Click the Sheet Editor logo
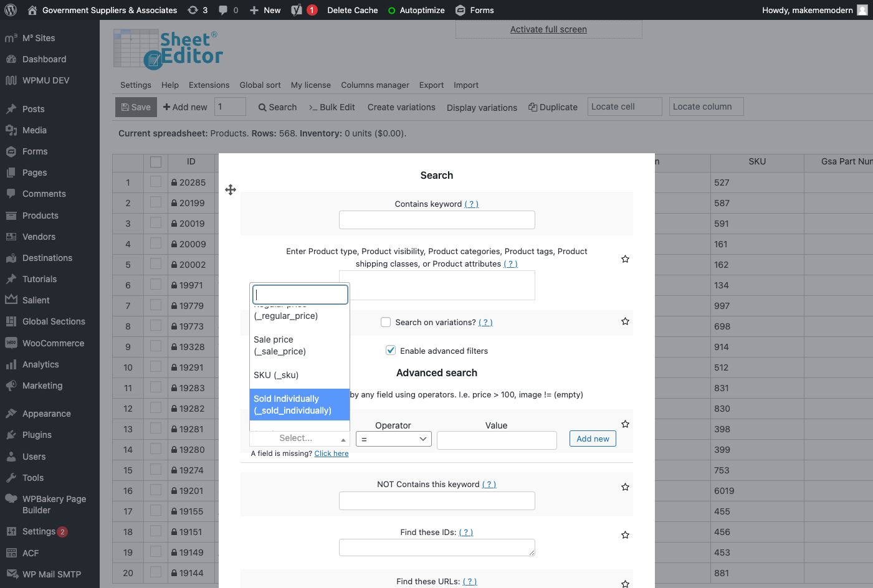873x588 pixels. click(x=168, y=49)
